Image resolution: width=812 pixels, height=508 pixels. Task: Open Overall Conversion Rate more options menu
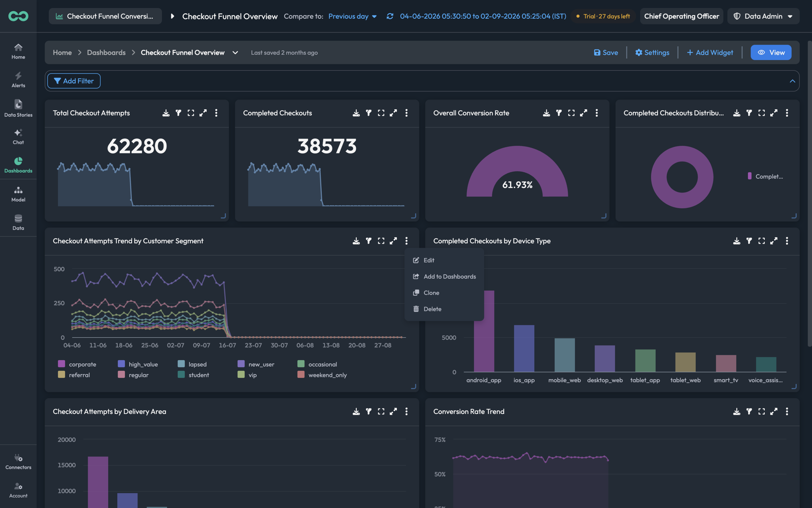point(597,113)
